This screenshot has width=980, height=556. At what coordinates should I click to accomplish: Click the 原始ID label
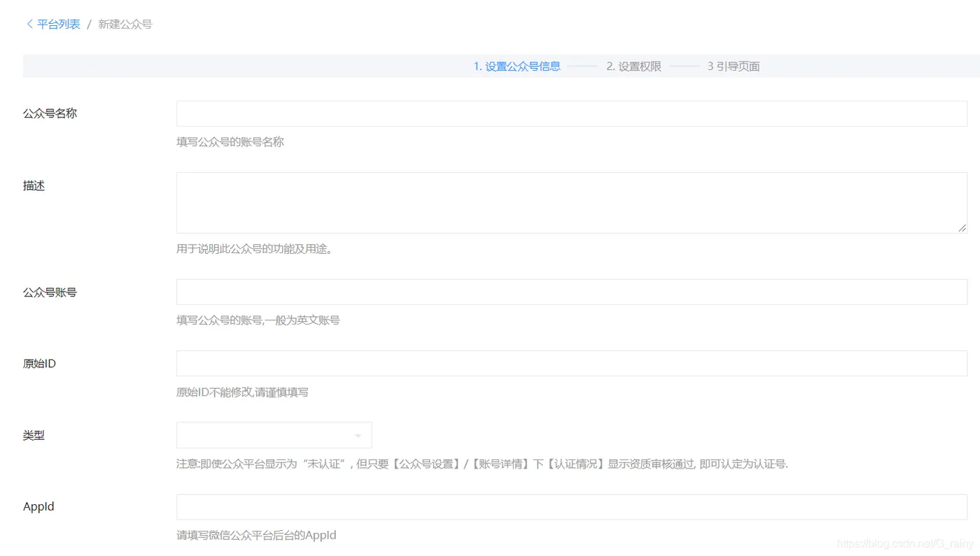(39, 364)
